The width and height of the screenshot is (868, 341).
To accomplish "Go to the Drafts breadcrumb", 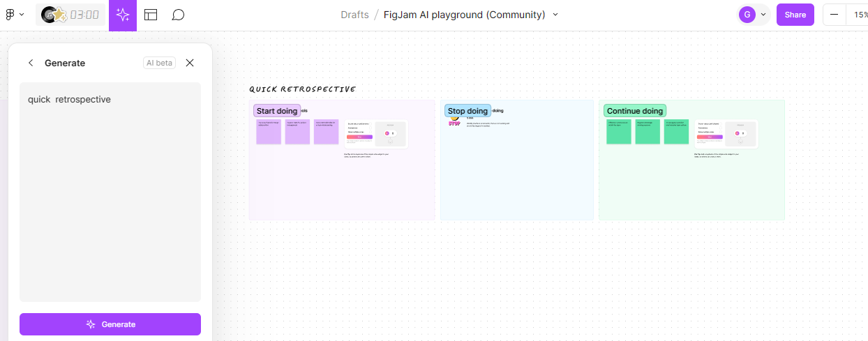I will click(354, 15).
